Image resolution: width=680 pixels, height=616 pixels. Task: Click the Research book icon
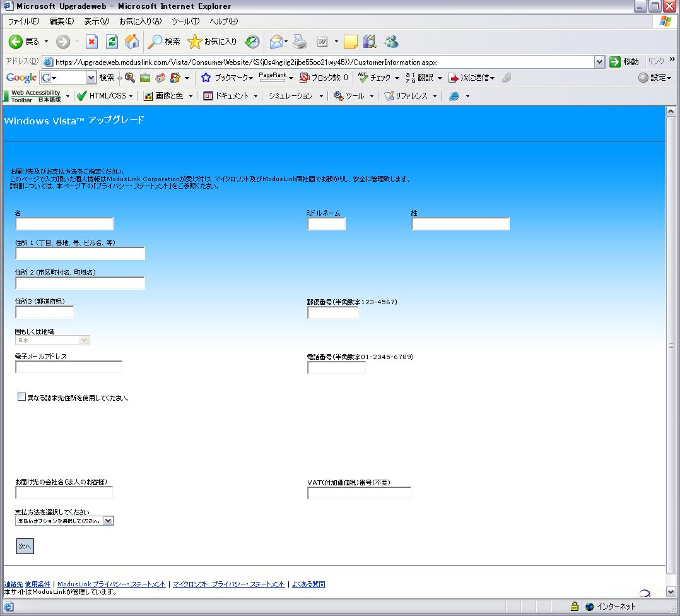pos(370,42)
